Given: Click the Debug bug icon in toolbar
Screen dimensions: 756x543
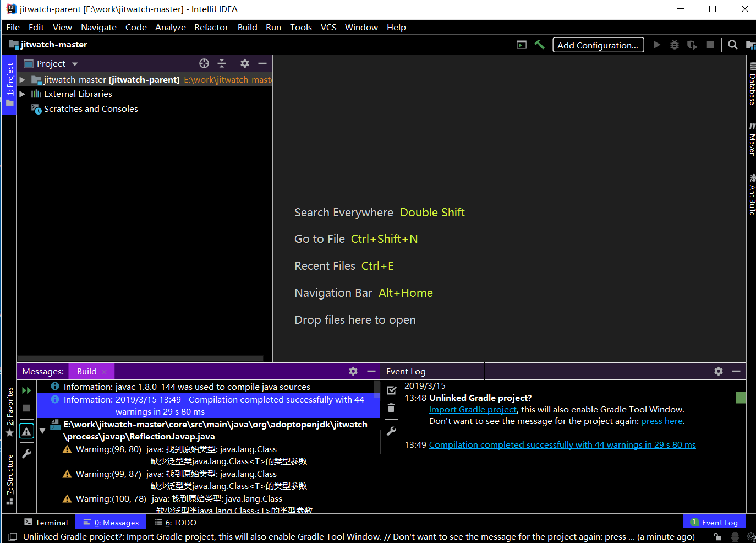Looking at the screenshot, I should click(x=675, y=45).
